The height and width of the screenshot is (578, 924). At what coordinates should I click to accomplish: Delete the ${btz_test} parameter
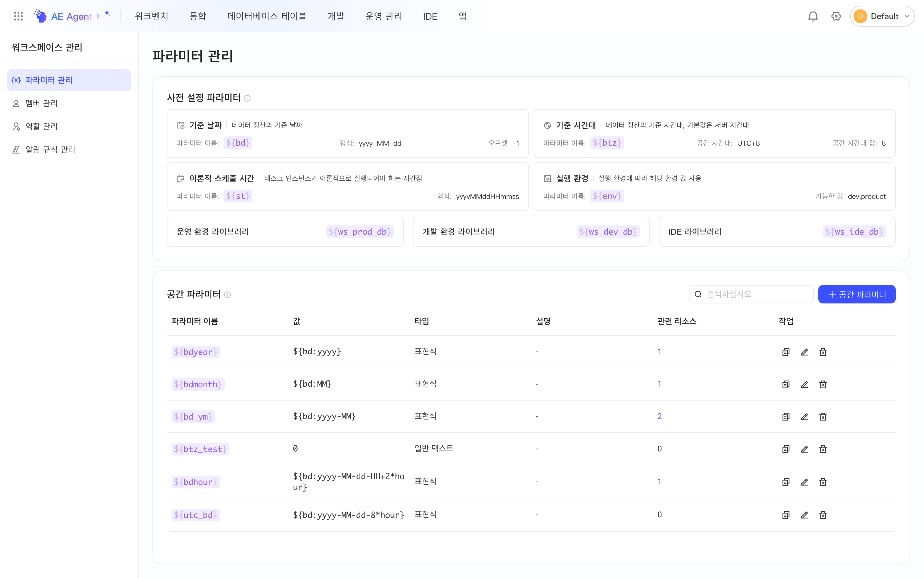click(823, 449)
